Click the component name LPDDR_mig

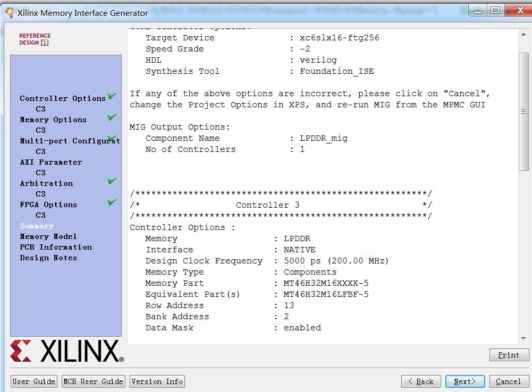tap(324, 138)
